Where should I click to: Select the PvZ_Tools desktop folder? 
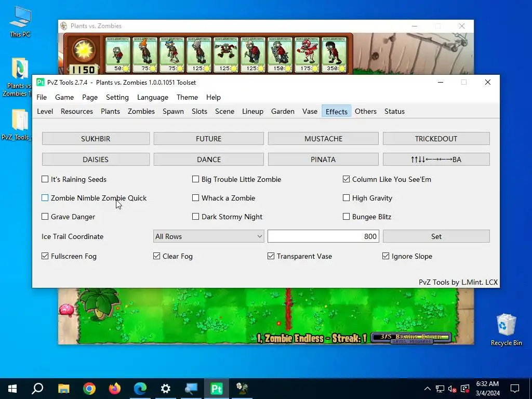tap(19, 125)
